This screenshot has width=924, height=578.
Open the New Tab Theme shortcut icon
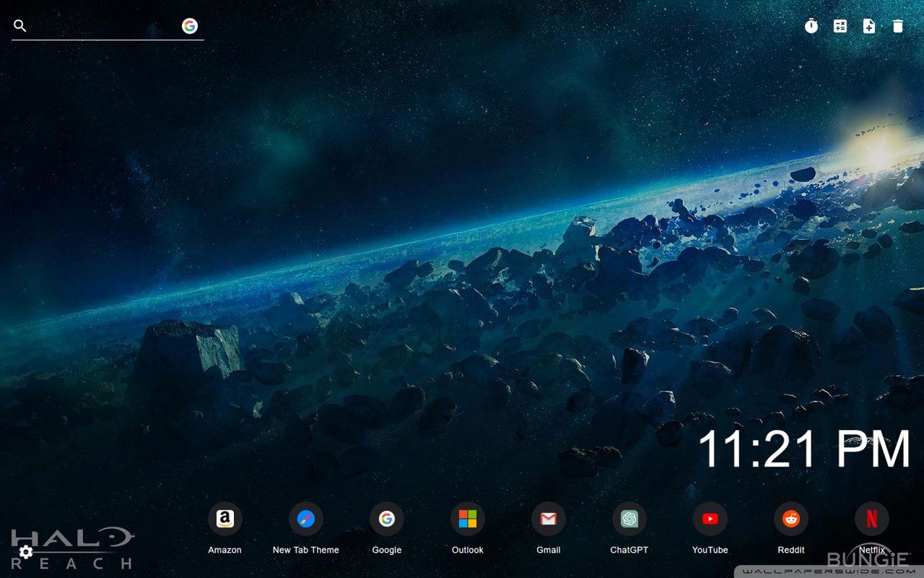click(x=306, y=519)
